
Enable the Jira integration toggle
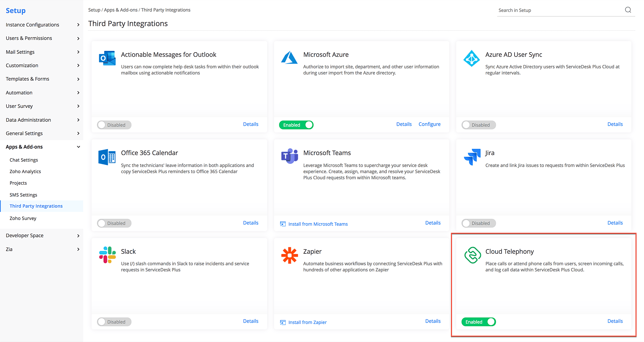(x=478, y=223)
